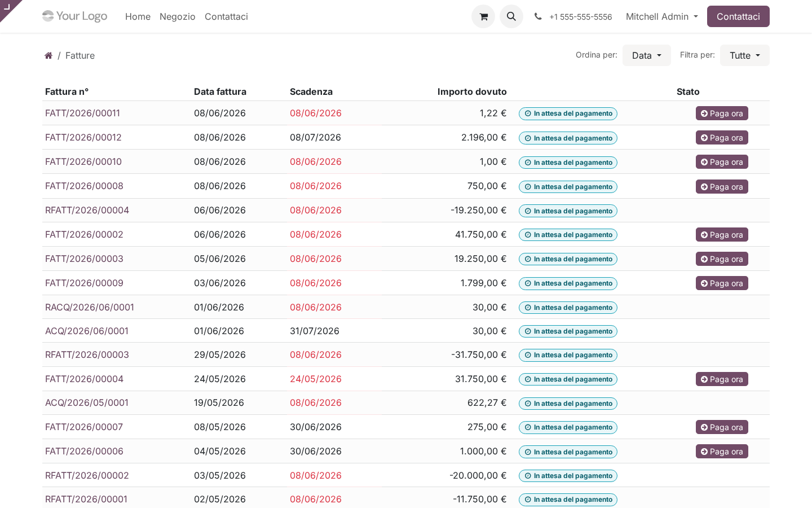Open credit note RFATT/2026/00004
The height and width of the screenshot is (508, 812).
click(x=87, y=210)
